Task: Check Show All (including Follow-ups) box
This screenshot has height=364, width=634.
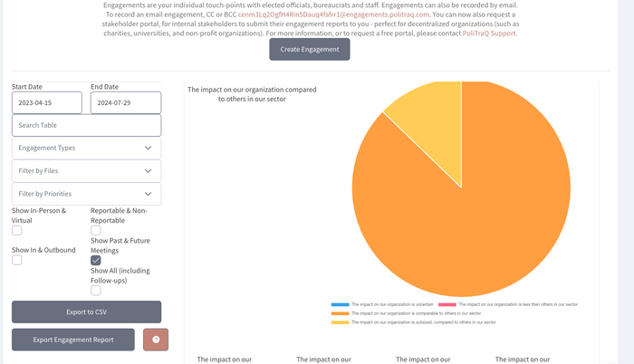Action: coord(96,290)
